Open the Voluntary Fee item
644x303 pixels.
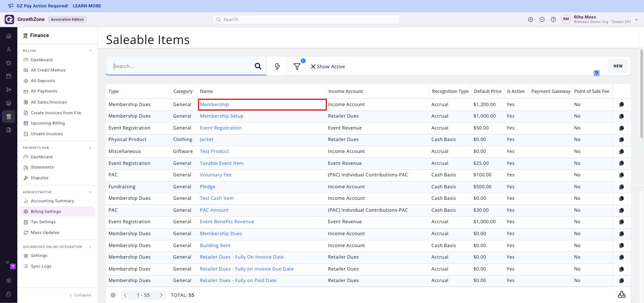pos(216,175)
